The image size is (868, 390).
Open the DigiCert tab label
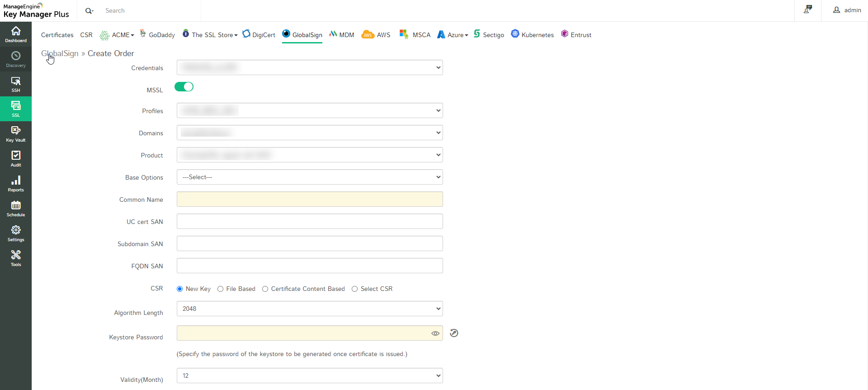[264, 35]
